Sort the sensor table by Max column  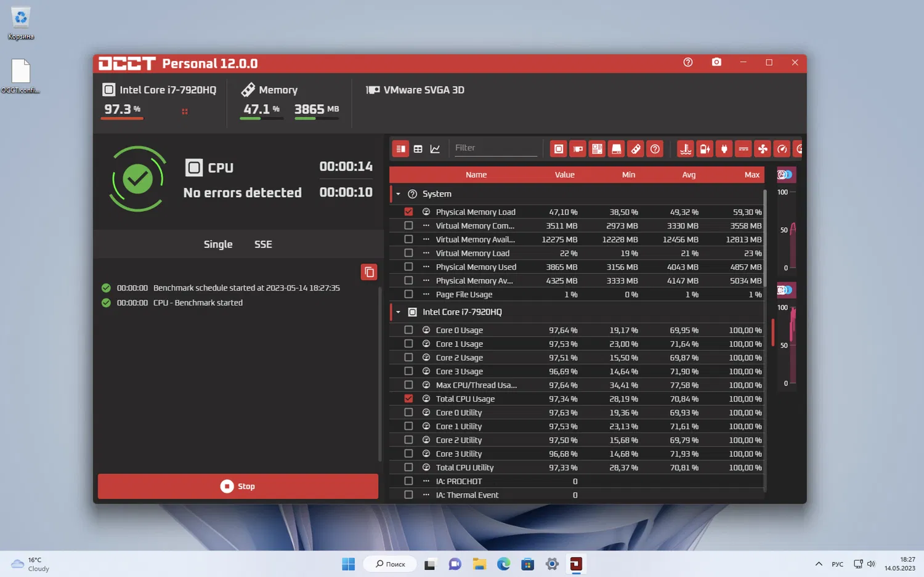[x=752, y=175]
